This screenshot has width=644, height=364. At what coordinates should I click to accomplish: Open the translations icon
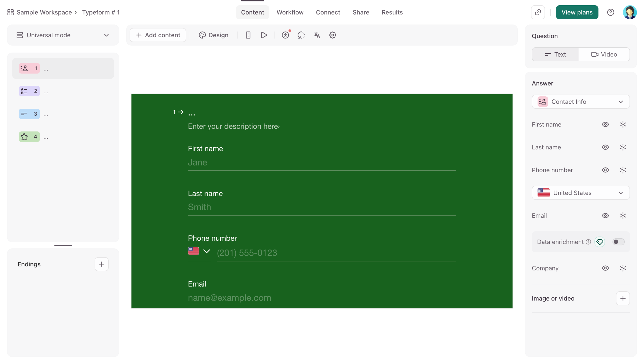pyautogui.click(x=317, y=35)
